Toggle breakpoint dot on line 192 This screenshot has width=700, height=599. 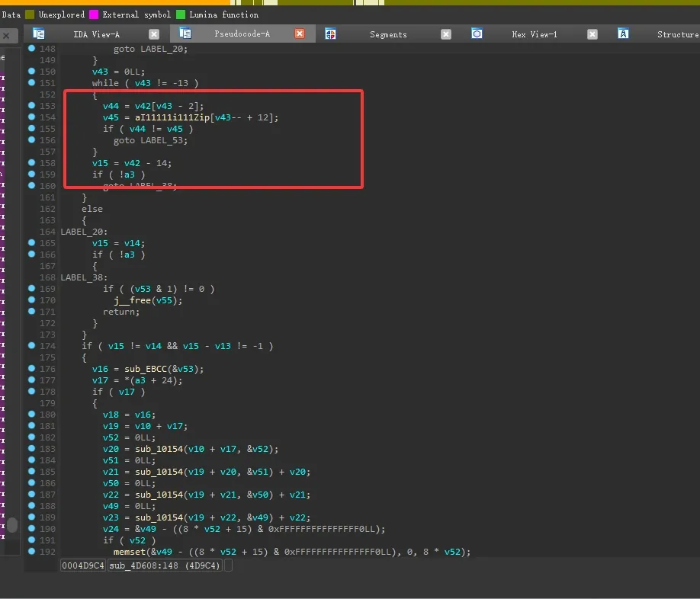[32, 551]
